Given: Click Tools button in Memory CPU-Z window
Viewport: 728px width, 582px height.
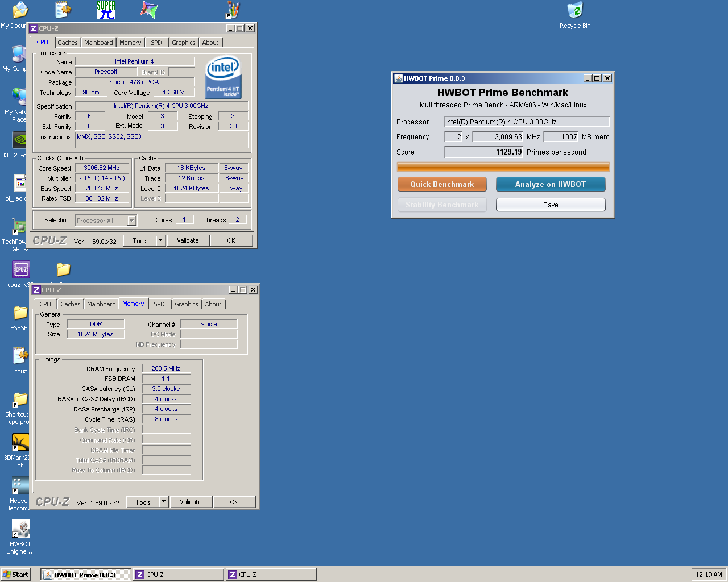Looking at the screenshot, I should point(143,502).
